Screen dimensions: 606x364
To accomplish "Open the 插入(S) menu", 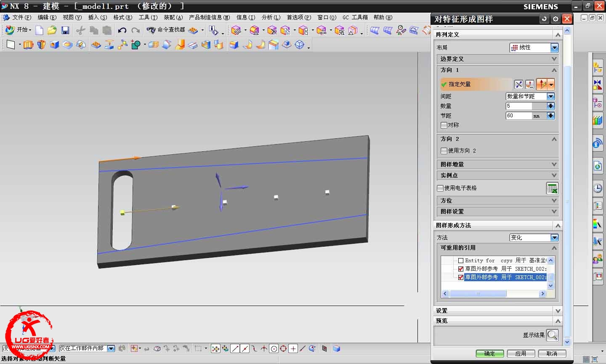I will point(97,17).
